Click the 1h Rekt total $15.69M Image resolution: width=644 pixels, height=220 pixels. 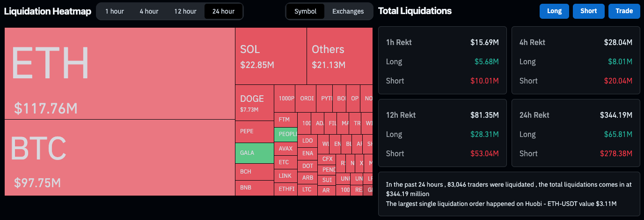click(x=484, y=42)
